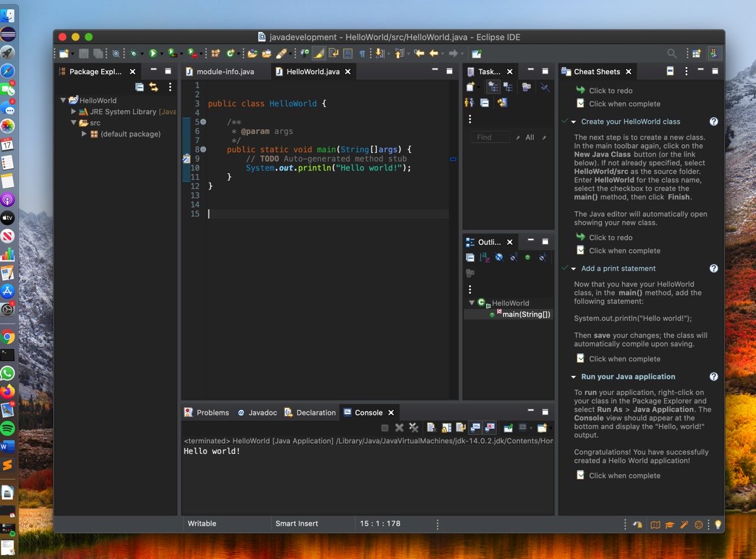
Task: Click the Debug bug icon in main toolbar
Action: (x=134, y=54)
